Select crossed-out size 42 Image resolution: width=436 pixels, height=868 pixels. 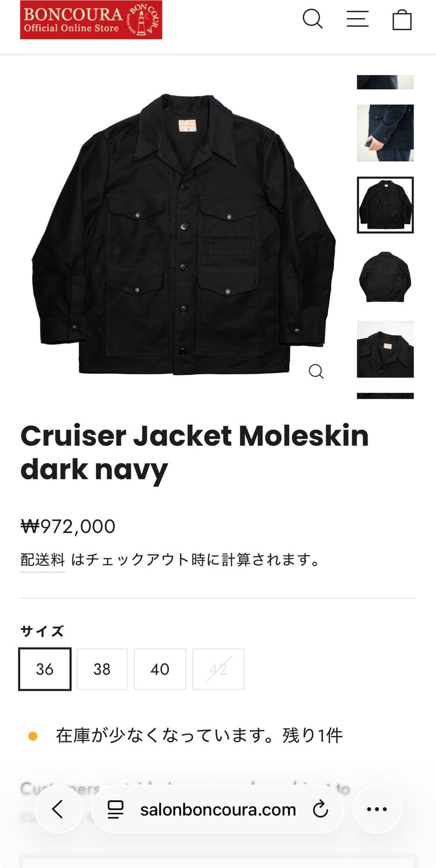click(218, 669)
